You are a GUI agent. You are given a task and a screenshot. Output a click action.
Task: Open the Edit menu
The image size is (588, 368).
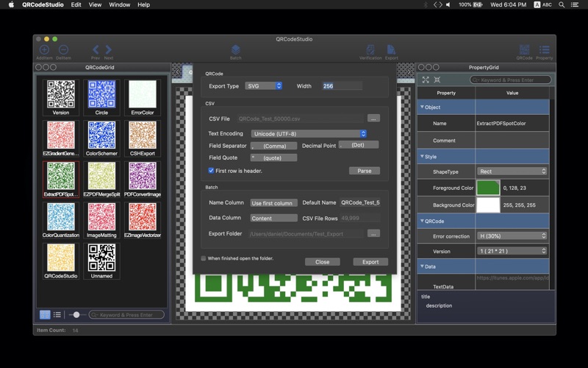coord(76,5)
